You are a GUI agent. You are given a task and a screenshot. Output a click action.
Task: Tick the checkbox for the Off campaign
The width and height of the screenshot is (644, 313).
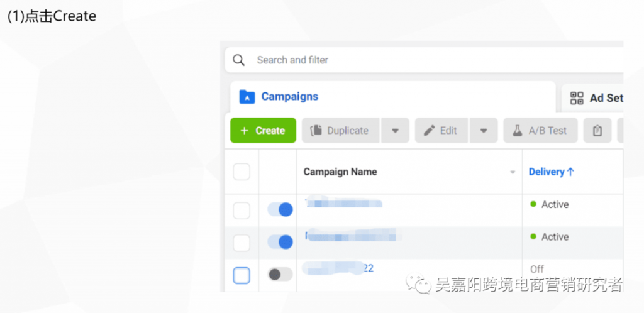[x=241, y=275]
